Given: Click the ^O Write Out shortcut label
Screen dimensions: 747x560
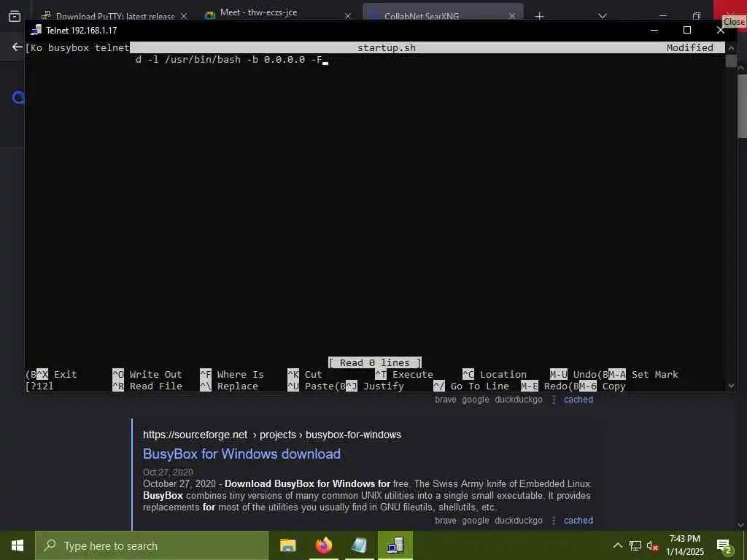Looking at the screenshot, I should tap(147, 374).
